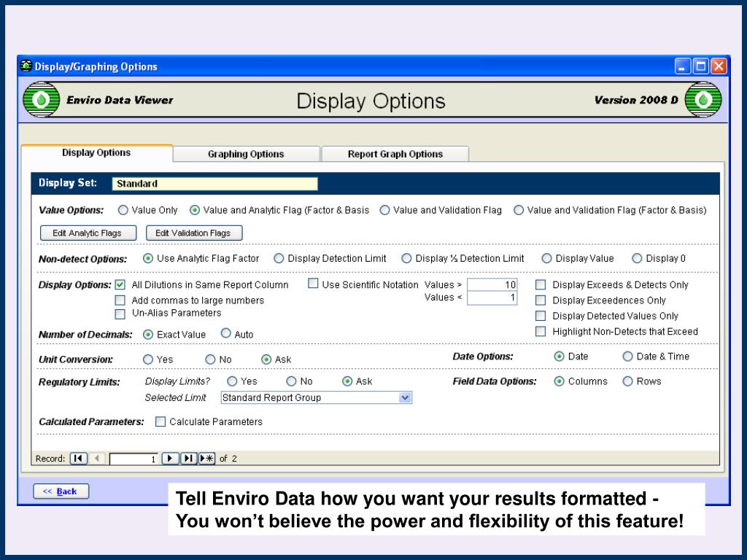
Task: Set Unit Conversion to Ask
Action: pyautogui.click(x=266, y=359)
